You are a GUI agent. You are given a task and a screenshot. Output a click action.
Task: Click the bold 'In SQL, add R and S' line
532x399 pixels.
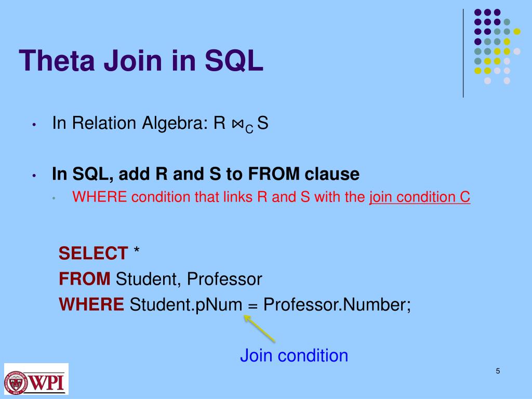coord(206,174)
